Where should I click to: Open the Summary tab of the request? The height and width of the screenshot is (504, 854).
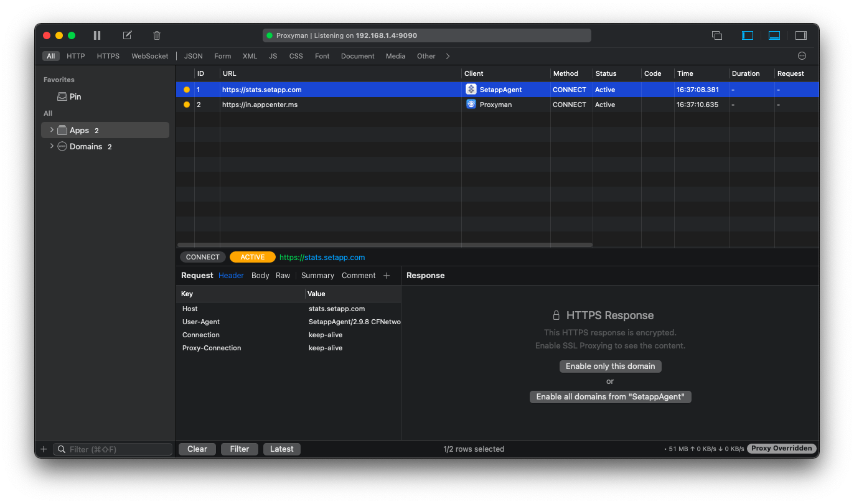point(317,275)
